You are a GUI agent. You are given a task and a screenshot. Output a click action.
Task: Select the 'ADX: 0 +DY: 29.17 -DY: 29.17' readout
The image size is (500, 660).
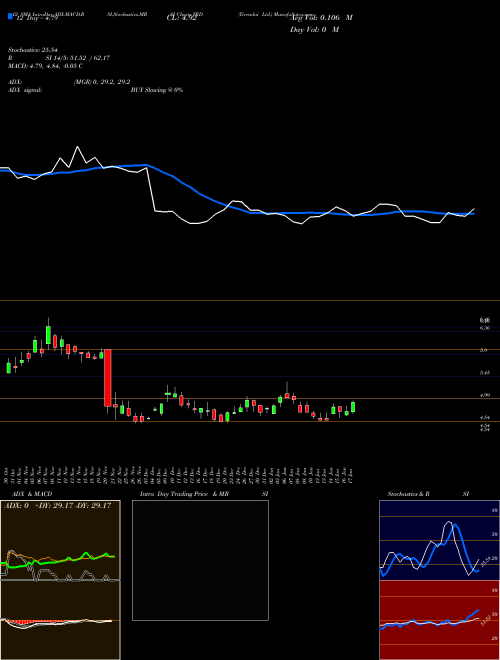pyautogui.click(x=57, y=505)
